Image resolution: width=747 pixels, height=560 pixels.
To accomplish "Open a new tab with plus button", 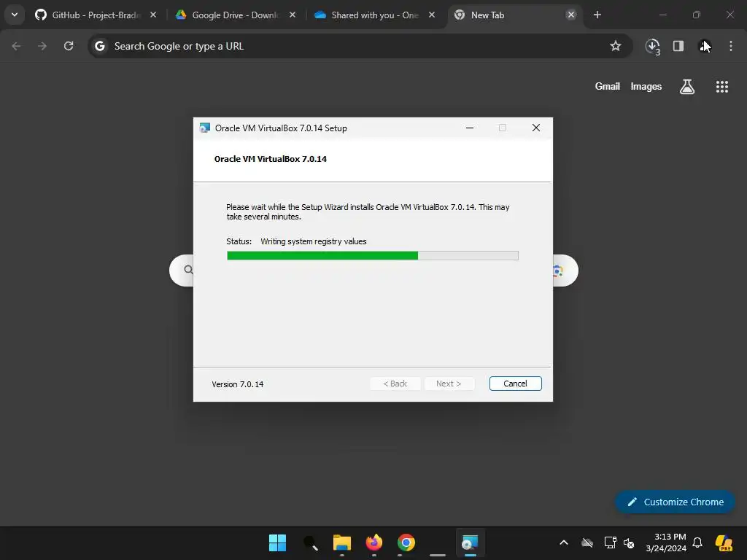I will coord(597,15).
